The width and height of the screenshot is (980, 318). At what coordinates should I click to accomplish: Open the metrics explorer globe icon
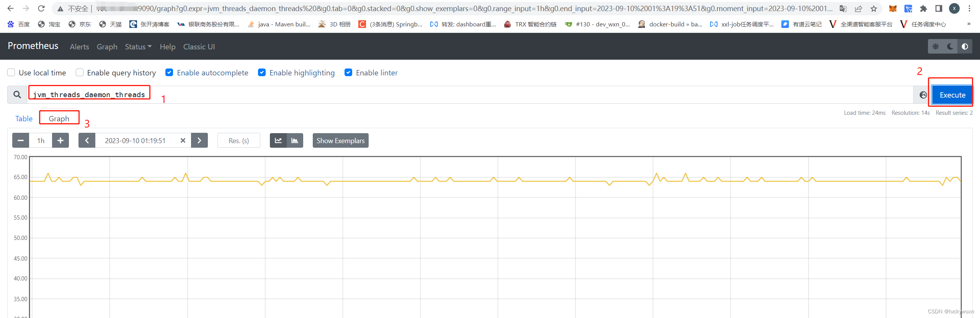923,95
